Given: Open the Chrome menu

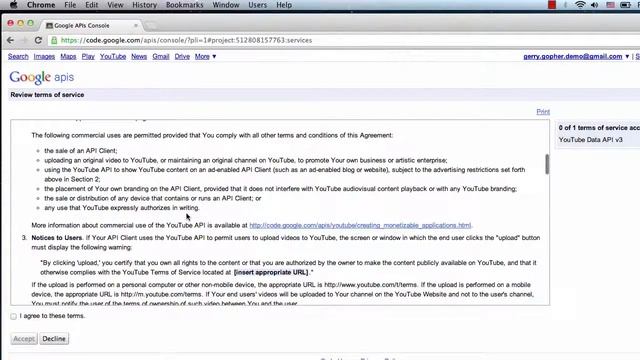Looking at the screenshot, I should [41, 5].
